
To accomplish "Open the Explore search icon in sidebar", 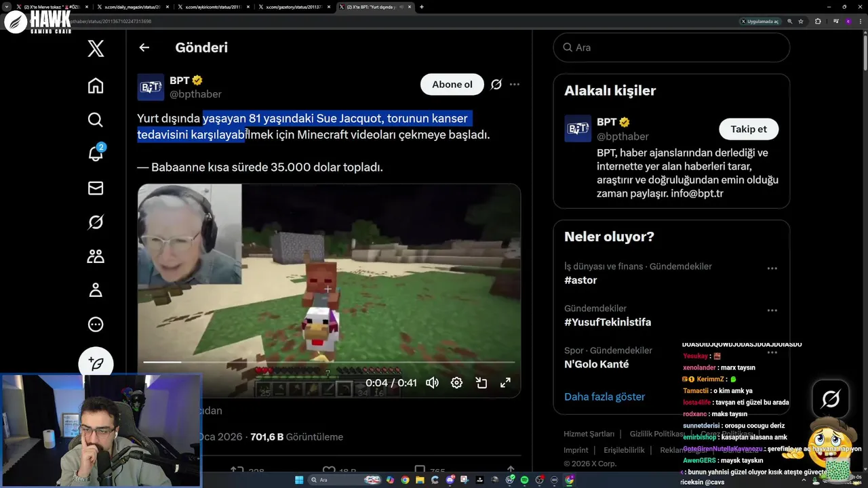I will (96, 120).
